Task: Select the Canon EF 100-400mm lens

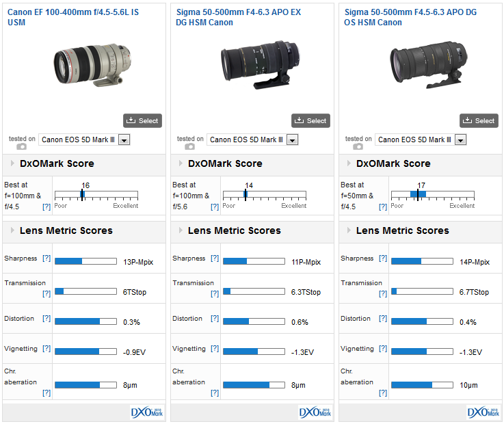Action: tap(142, 120)
